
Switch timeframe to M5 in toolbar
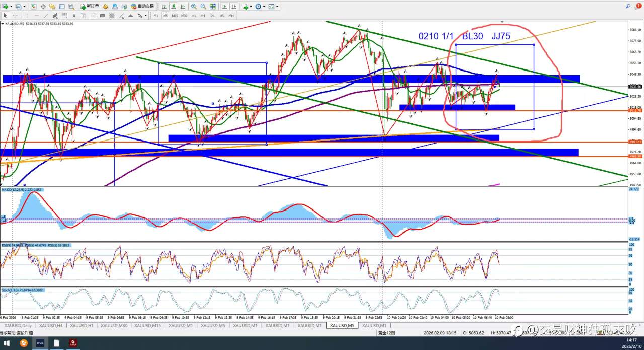[x=165, y=16]
